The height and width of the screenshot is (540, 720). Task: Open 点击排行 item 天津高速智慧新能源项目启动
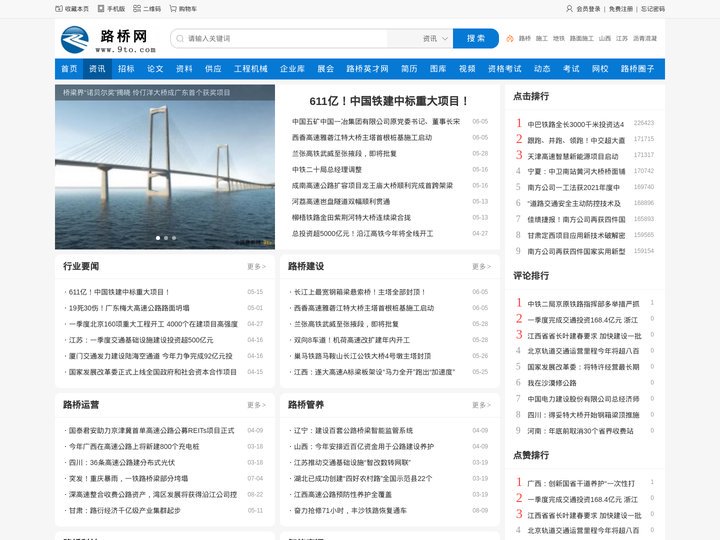pyautogui.click(x=573, y=157)
